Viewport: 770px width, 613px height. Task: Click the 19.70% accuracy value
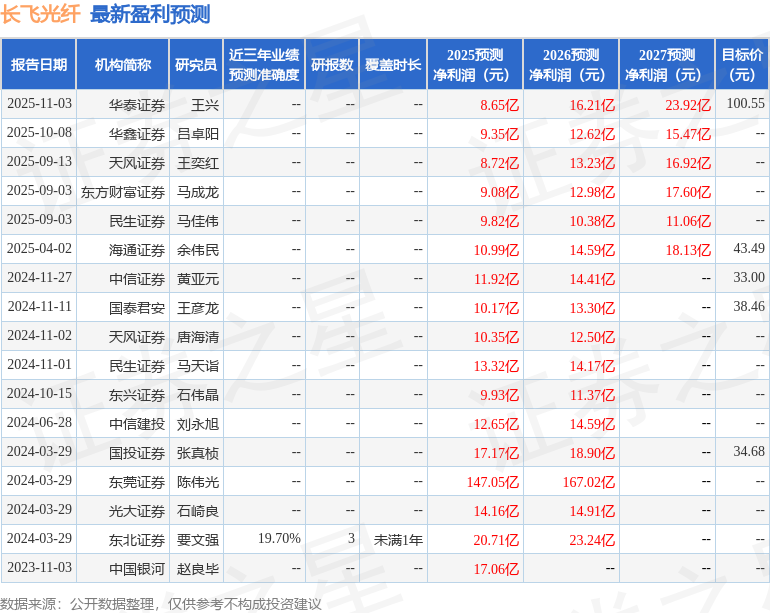point(279,538)
